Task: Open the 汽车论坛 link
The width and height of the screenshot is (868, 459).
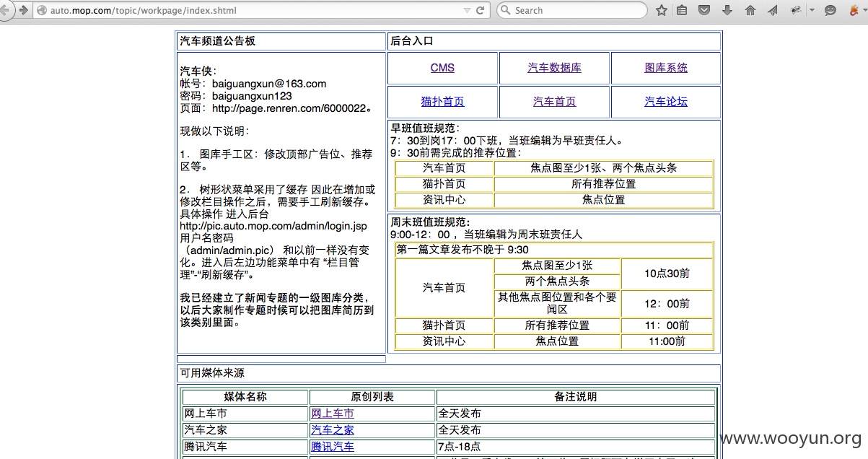Action: coord(666,102)
